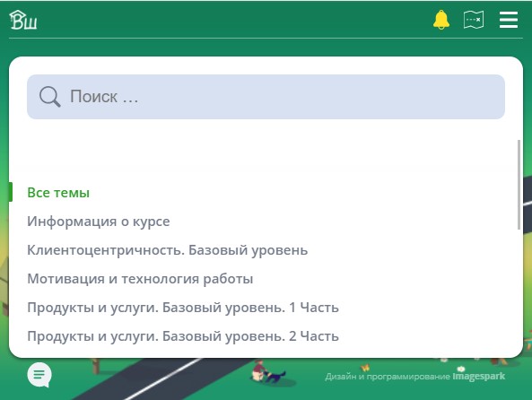Open the chat bubble icon
This screenshot has height=400, width=532.
(39, 375)
